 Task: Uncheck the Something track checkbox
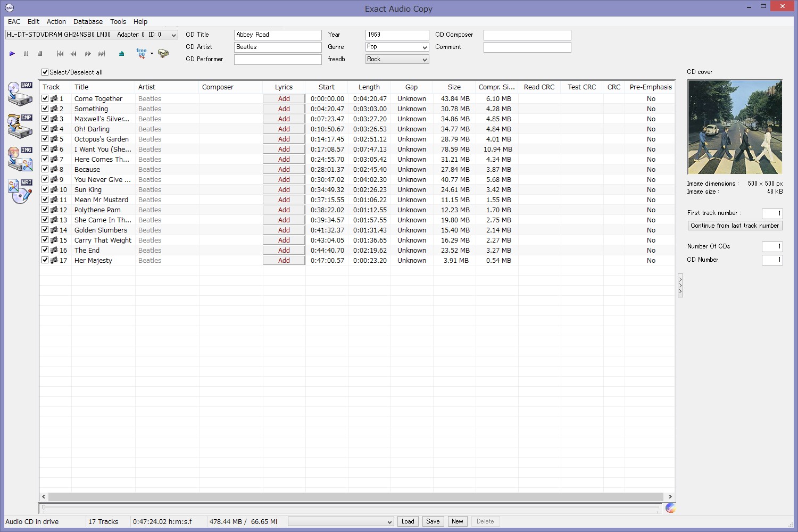(45, 109)
